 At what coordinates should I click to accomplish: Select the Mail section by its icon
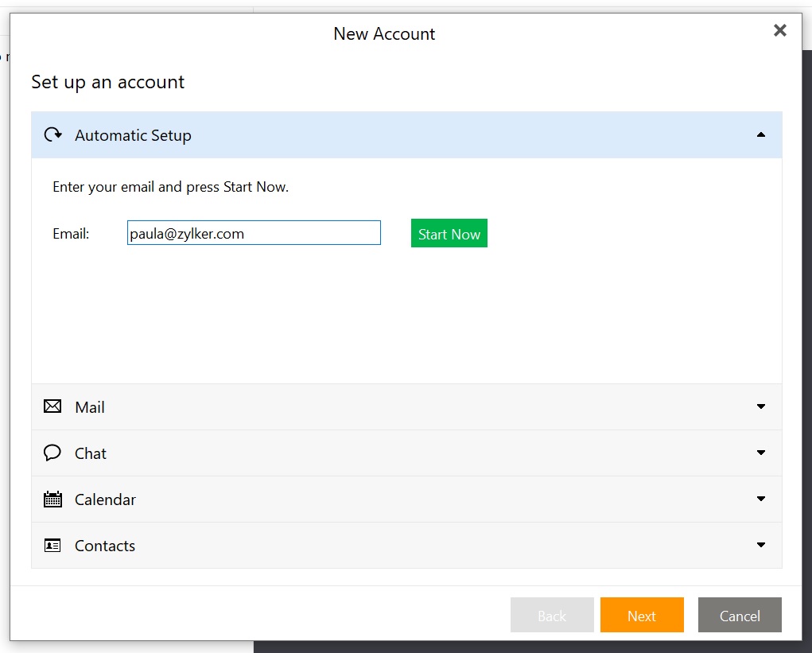tap(52, 406)
